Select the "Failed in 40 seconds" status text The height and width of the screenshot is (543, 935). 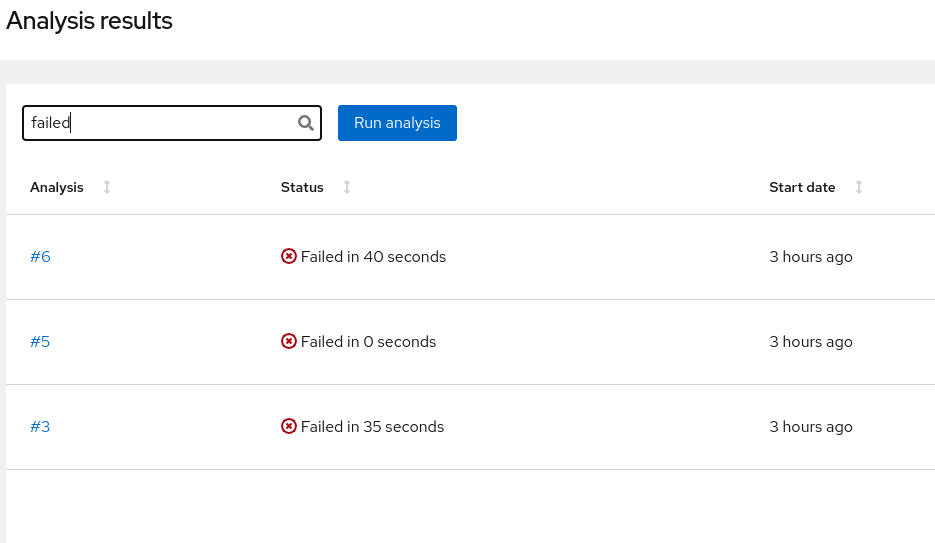(x=373, y=257)
